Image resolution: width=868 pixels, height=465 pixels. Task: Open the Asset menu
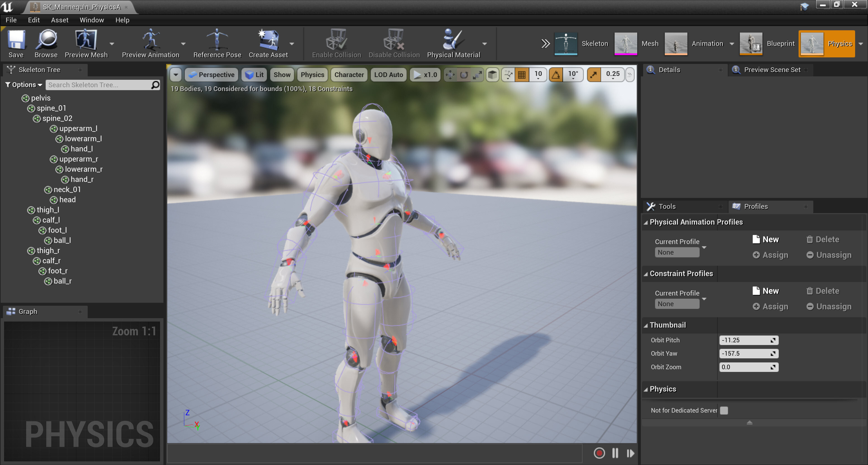59,20
